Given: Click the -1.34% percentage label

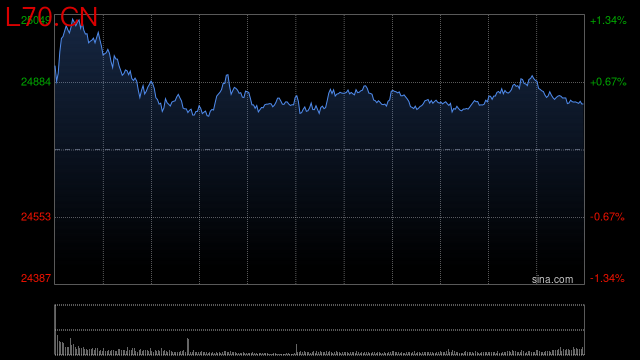Looking at the screenshot, I should pos(607,278).
